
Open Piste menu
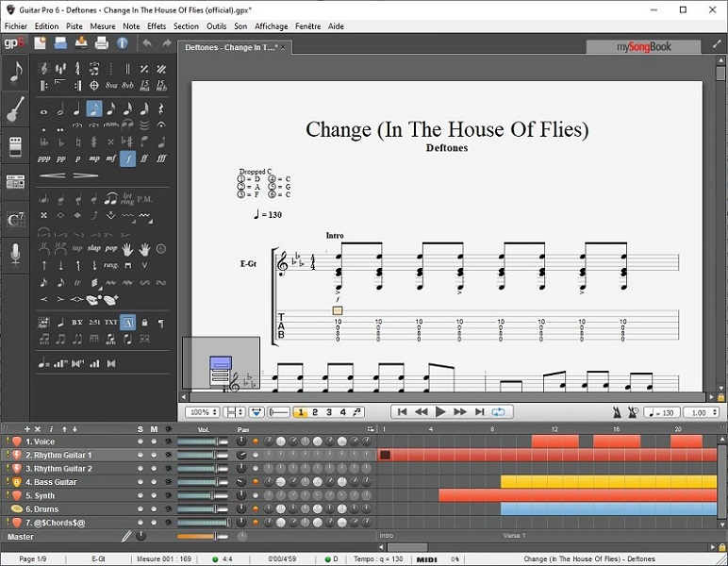(x=74, y=26)
